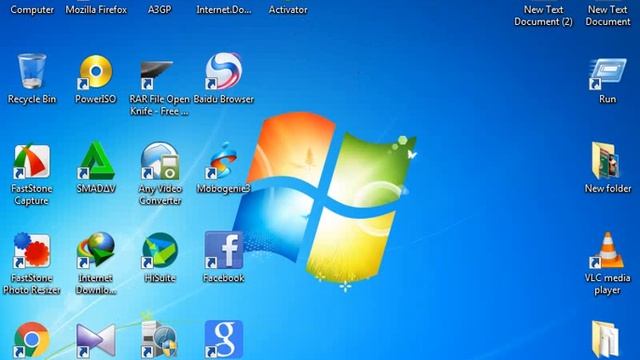Open FastStone Capture shortcut

click(32, 162)
